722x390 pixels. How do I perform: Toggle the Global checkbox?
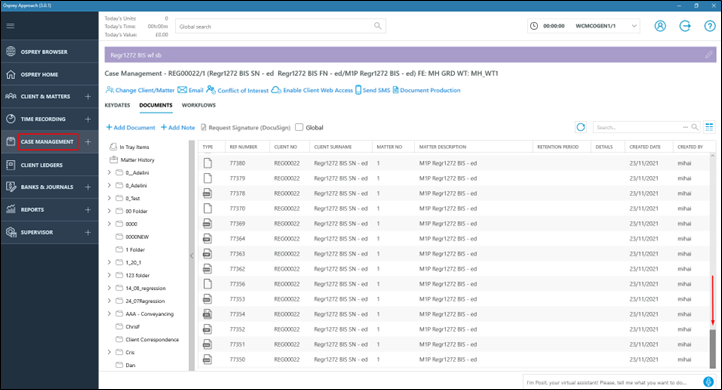(x=299, y=127)
